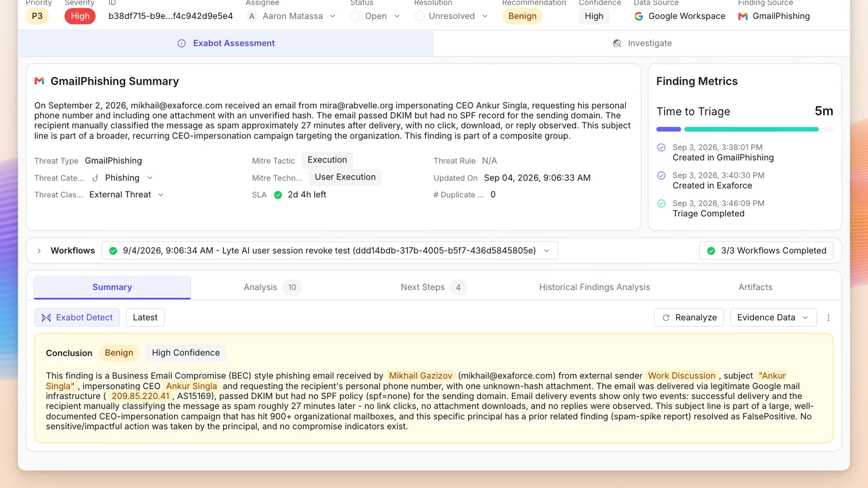Click the Exabot Detect logo icon

click(x=46, y=318)
